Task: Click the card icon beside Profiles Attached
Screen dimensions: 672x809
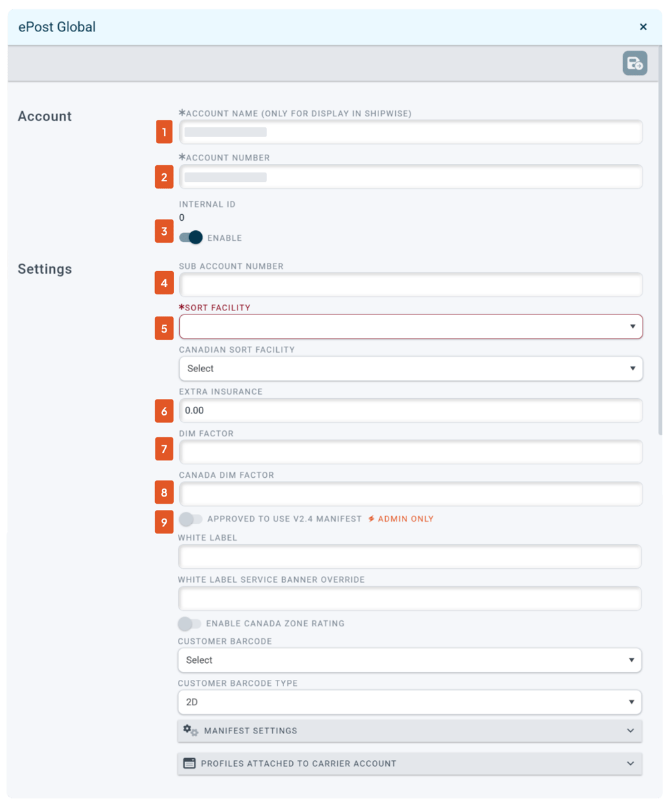Action: pyautogui.click(x=190, y=763)
